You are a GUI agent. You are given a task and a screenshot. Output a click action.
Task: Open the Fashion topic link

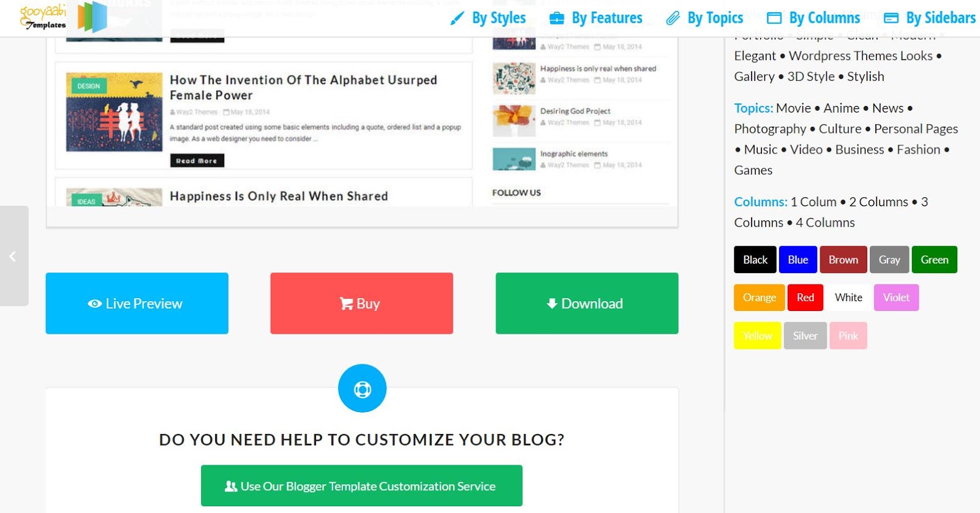point(918,150)
